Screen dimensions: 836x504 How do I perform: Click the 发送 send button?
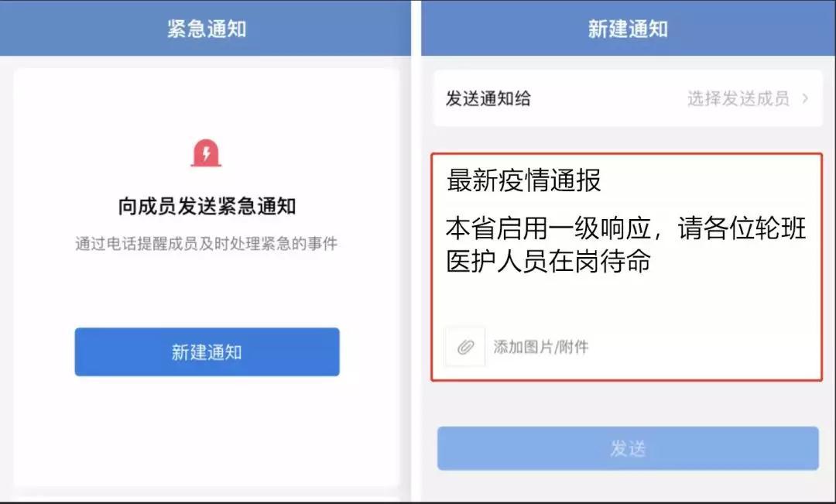628,448
